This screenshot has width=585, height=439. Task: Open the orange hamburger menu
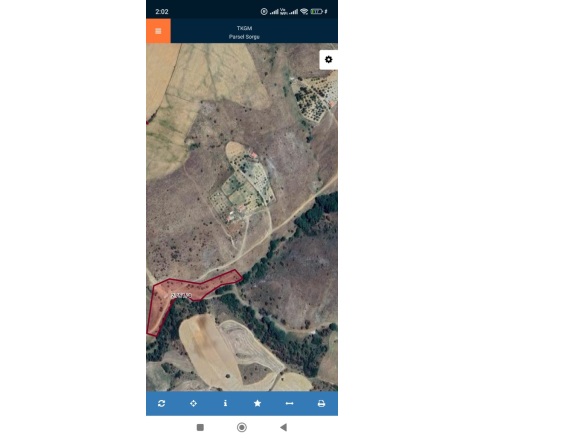[x=158, y=31]
